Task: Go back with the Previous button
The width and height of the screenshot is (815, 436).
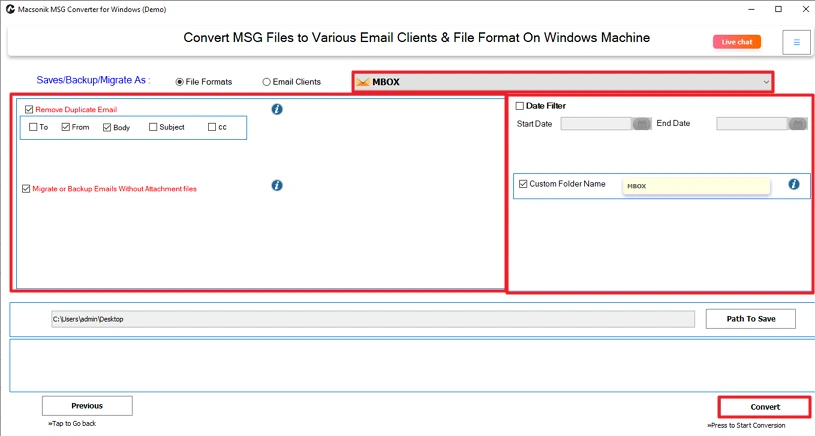Action: coord(87,406)
